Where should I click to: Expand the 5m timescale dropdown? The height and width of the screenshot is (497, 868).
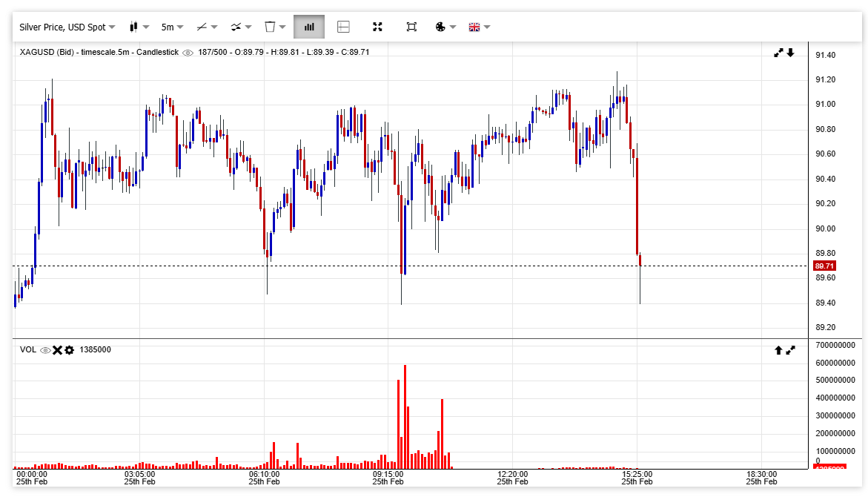coord(172,27)
